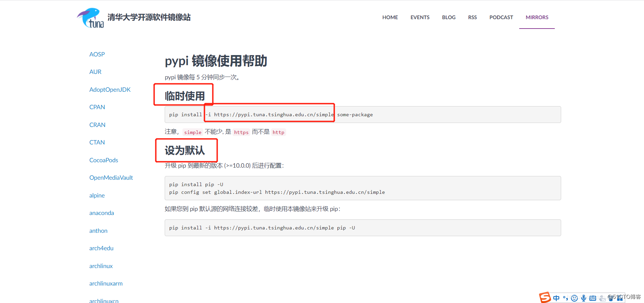Click the '临时使用' section heading
Viewport: 644px width, 303px height.
click(184, 96)
